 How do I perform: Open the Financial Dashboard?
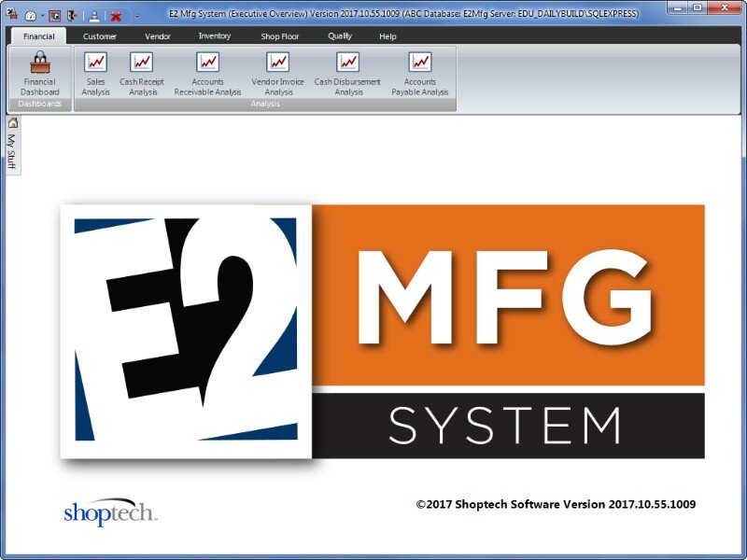click(40, 74)
